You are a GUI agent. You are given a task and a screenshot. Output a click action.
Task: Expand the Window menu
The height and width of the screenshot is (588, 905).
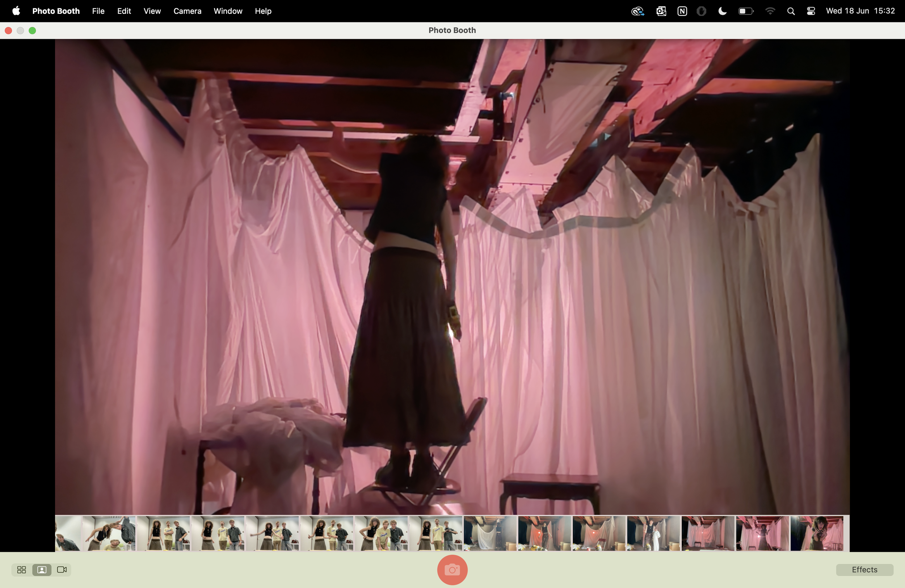pyautogui.click(x=228, y=11)
